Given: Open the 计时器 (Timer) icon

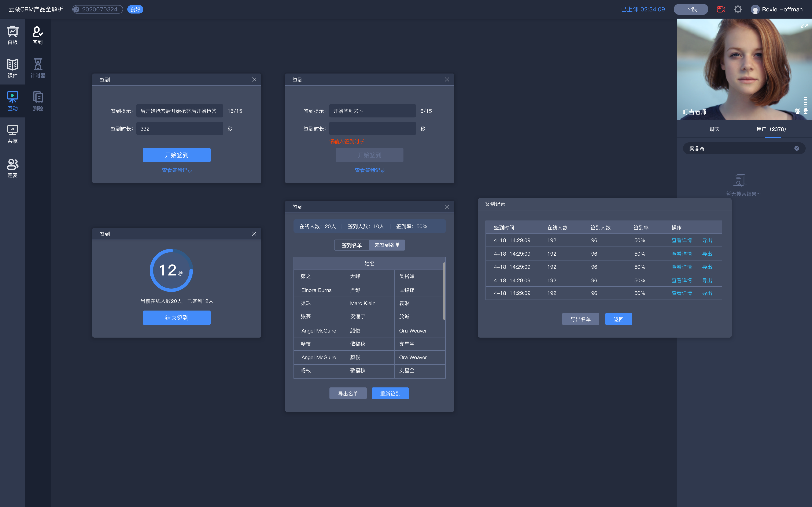Looking at the screenshot, I should click(x=38, y=67).
